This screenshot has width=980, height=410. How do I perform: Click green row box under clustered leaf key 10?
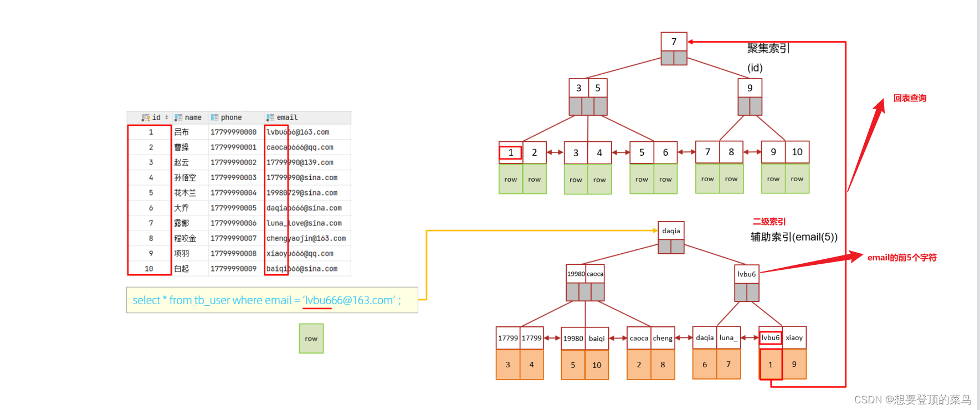pyautogui.click(x=797, y=178)
